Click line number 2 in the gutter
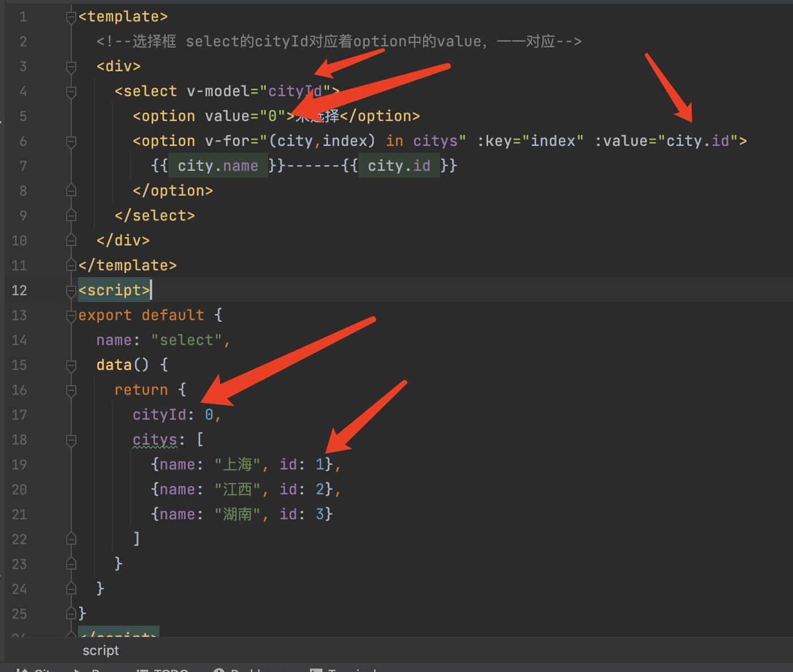The width and height of the screenshot is (793, 672). click(23, 42)
